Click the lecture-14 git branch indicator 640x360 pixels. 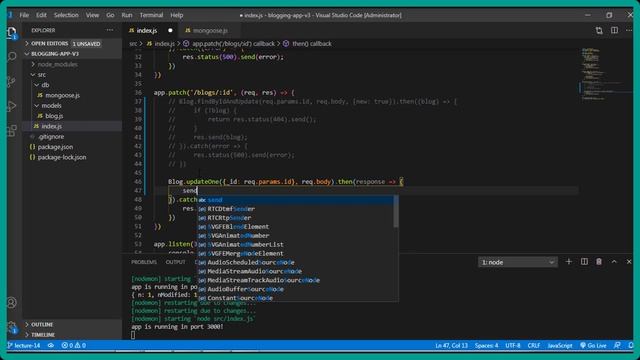[x=24, y=345]
